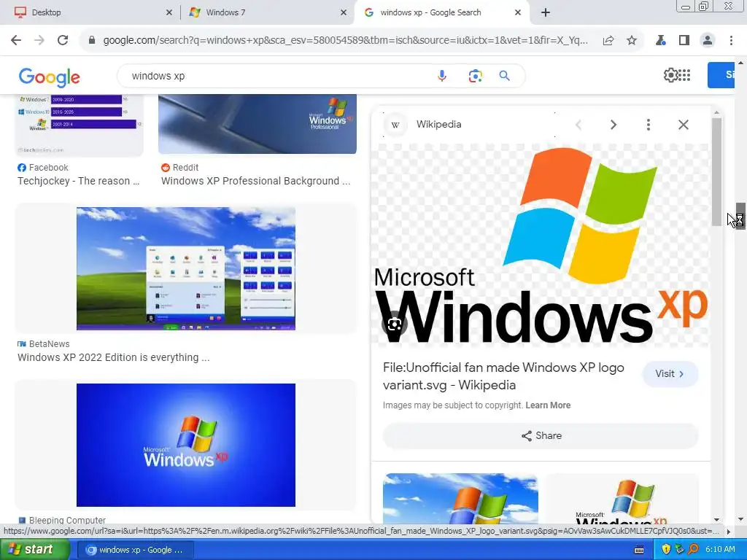Start voice search with microphone icon
The width and height of the screenshot is (747, 560).
coord(442,76)
